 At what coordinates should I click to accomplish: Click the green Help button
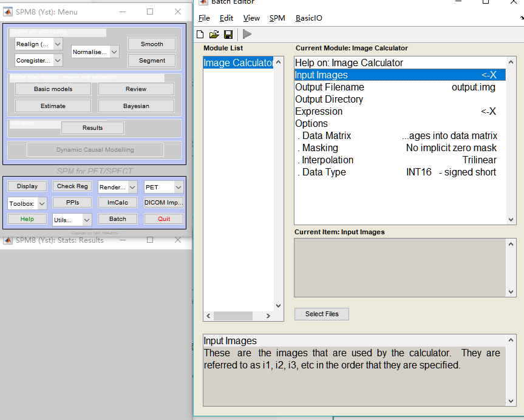(27, 219)
